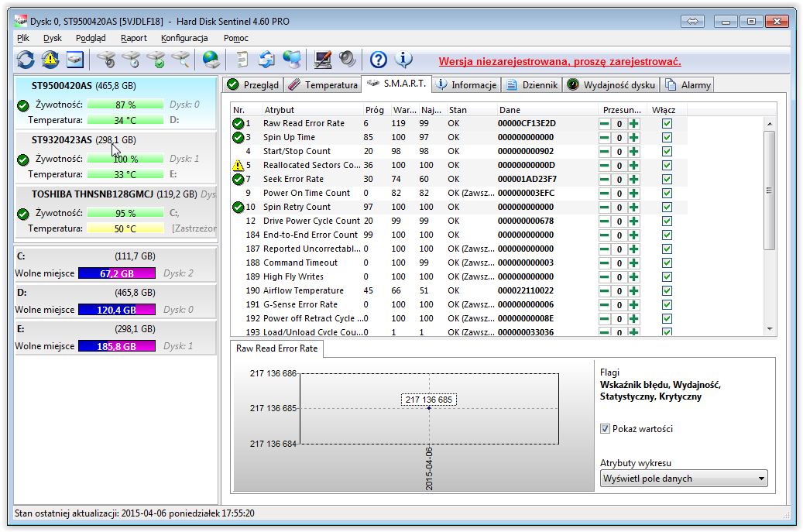Click the 87 % Żywotność health bar
This screenshot has width=803, height=532.
(x=125, y=105)
